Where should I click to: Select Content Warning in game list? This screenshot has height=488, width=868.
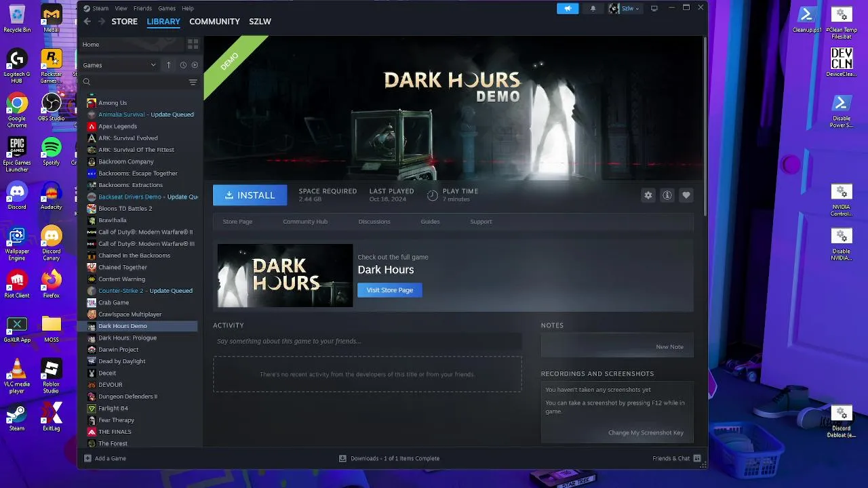(121, 279)
